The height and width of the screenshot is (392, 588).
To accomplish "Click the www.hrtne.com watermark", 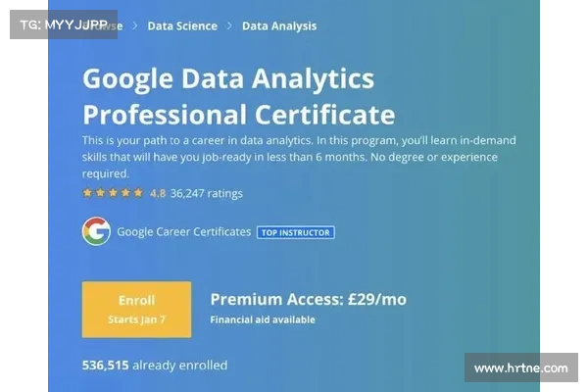I will click(521, 367).
